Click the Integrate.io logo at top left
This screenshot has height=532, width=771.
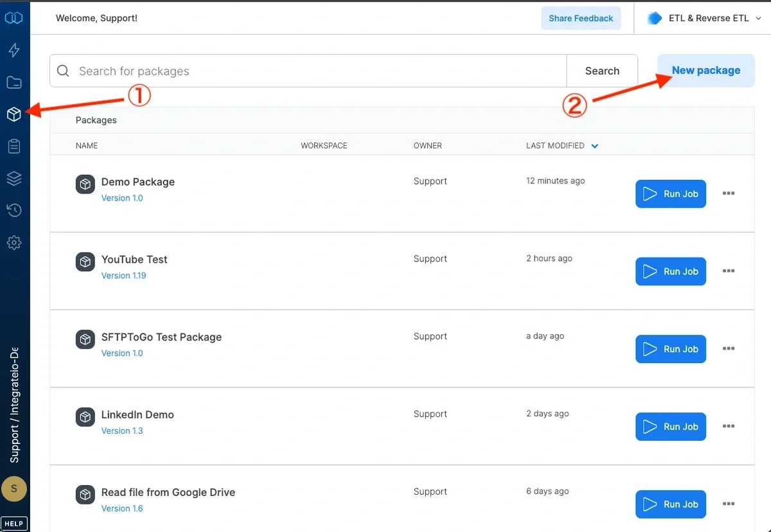pos(14,17)
